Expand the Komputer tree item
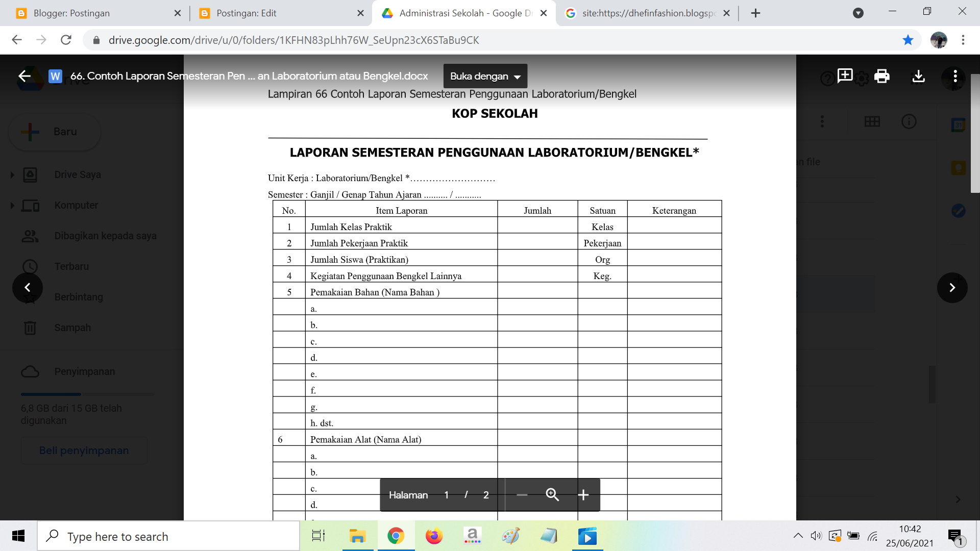Viewport: 980px width, 551px height. tap(13, 205)
